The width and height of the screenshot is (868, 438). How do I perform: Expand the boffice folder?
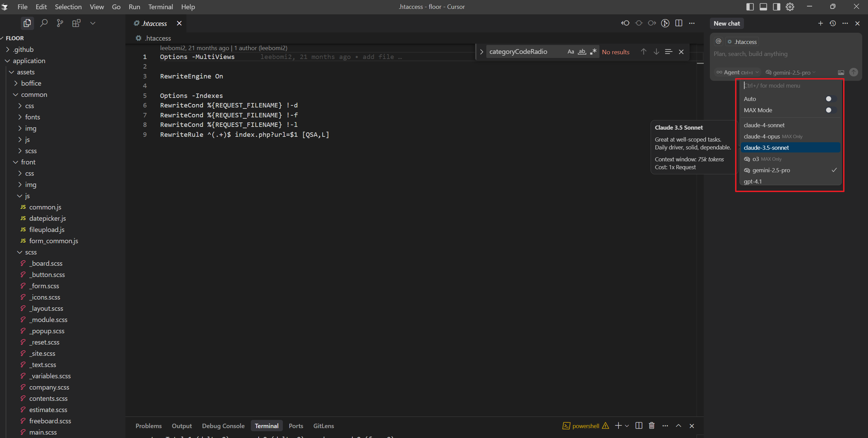point(31,83)
